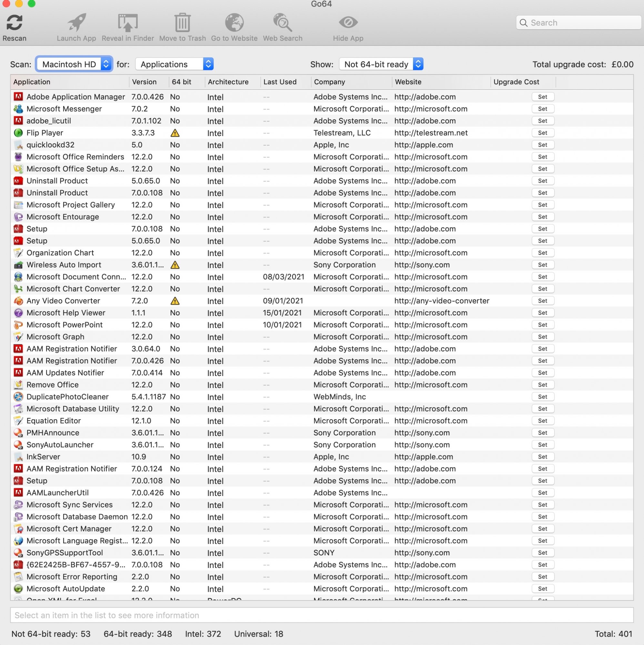Viewport: 644px width, 645px height.
Task: Sort by the Upgrade Cost column header
Action: point(523,82)
